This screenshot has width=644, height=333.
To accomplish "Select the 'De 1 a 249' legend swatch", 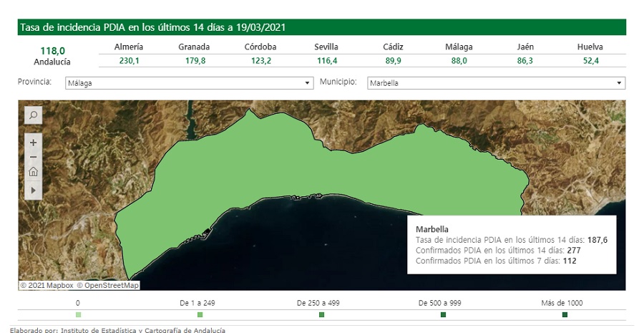I will tap(200, 315).
